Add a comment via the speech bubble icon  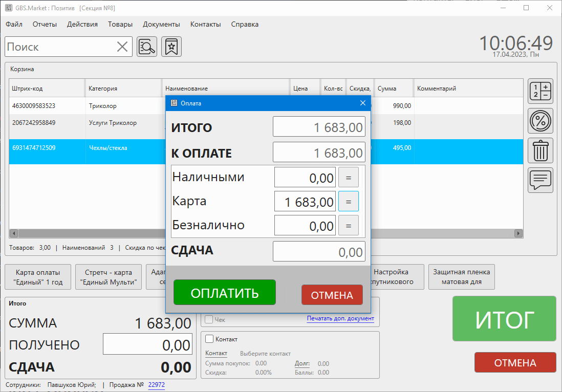pos(540,180)
